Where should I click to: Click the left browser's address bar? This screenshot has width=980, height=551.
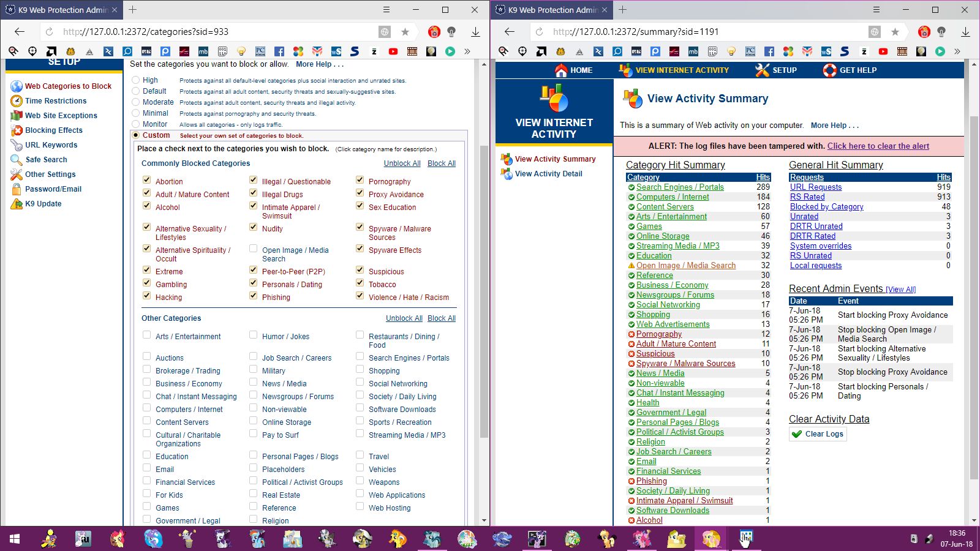coord(214,32)
